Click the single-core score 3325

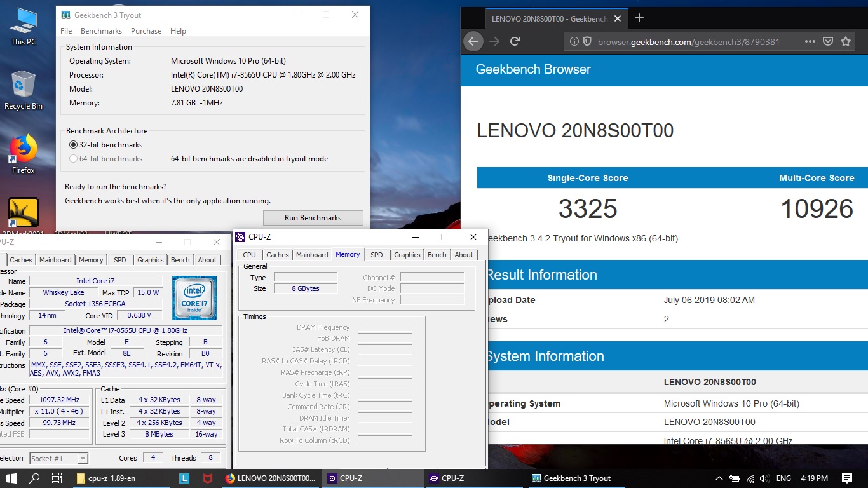pyautogui.click(x=588, y=209)
